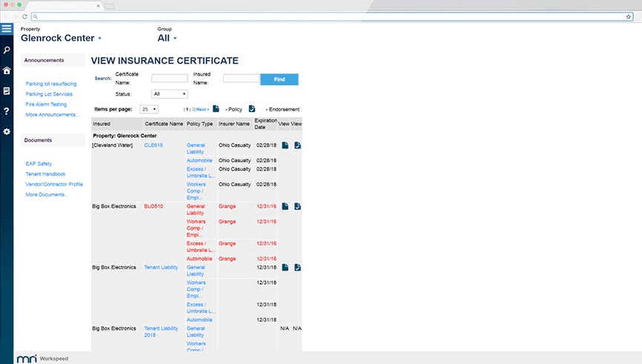The image size is (642, 364).
Task: Open settings gear icon in sidebar
Action: click(x=7, y=131)
